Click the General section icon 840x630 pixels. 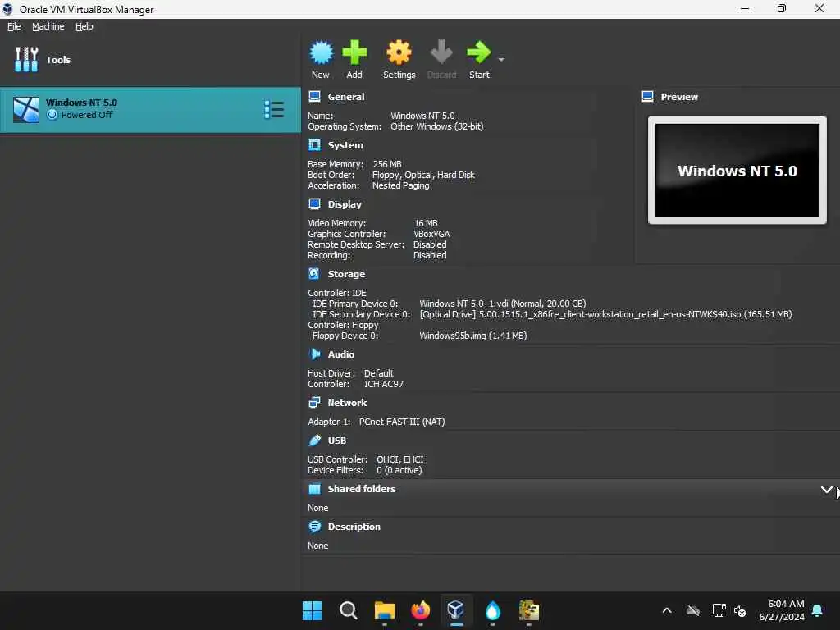tap(314, 97)
